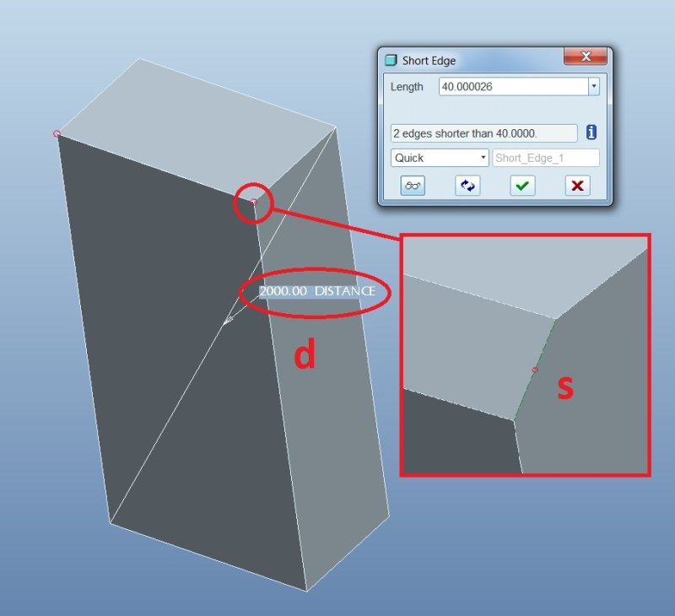
Task: Click the blue repeat arrows button
Action: click(x=467, y=186)
